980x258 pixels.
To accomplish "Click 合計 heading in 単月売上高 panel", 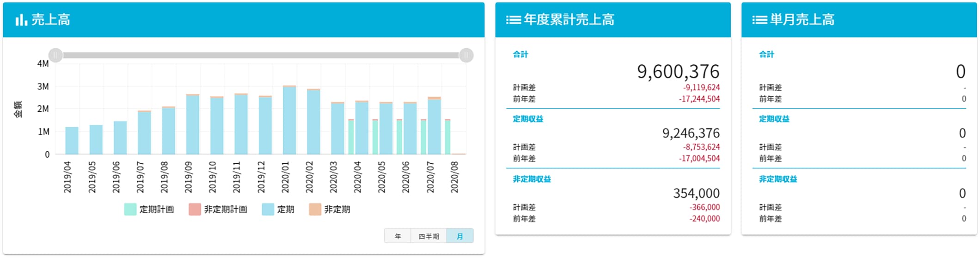I will 766,55.
